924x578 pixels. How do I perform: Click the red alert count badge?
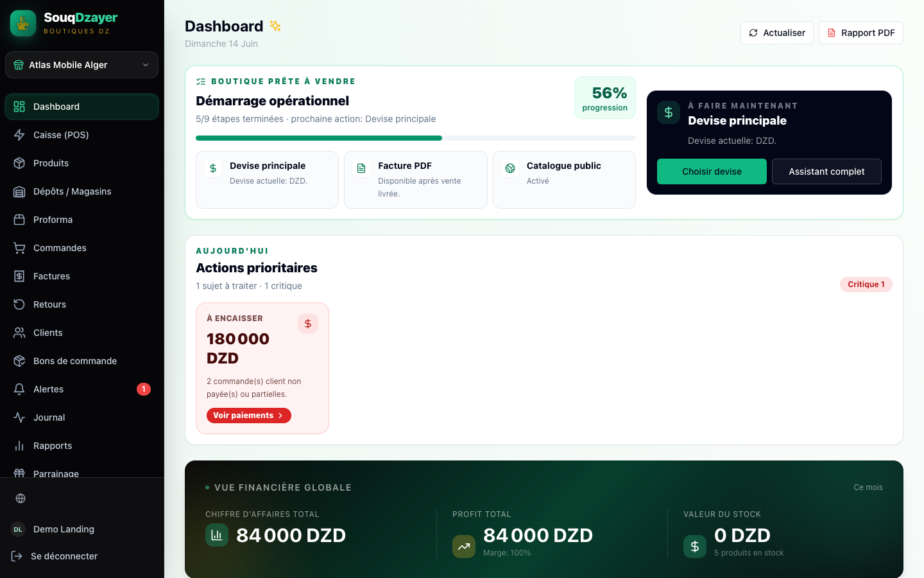point(144,389)
